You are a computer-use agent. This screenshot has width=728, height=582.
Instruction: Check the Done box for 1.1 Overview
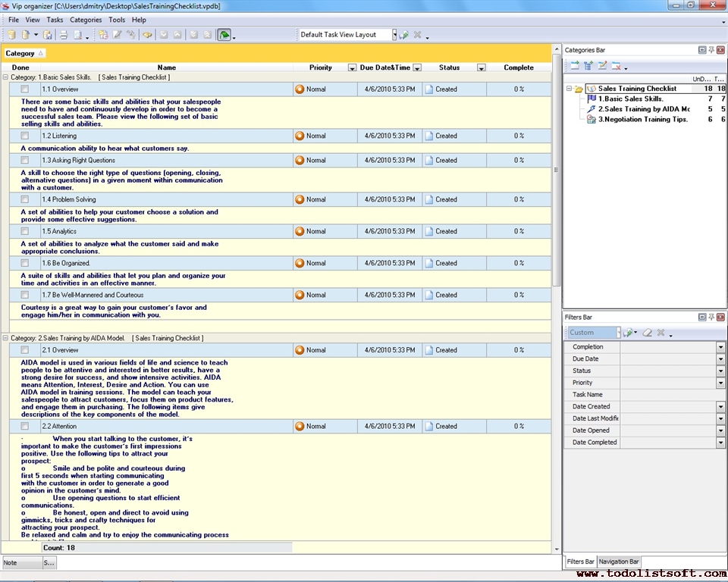click(25, 89)
